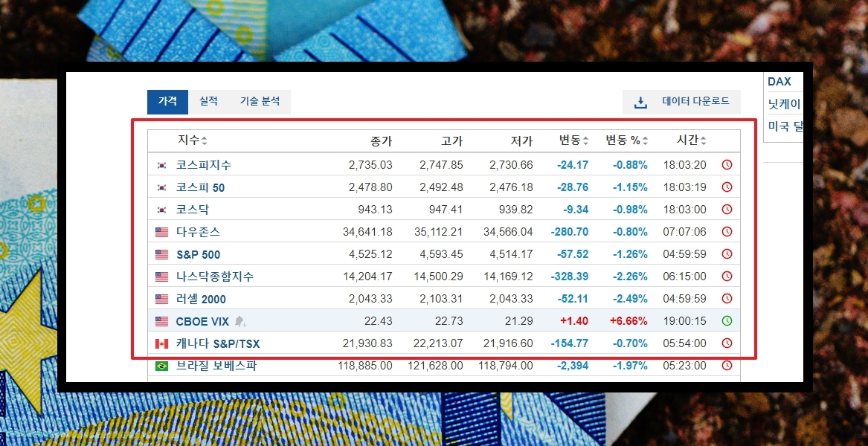The image size is (868, 446).
Task: Open the 코스닥 index link
Action: click(x=193, y=210)
